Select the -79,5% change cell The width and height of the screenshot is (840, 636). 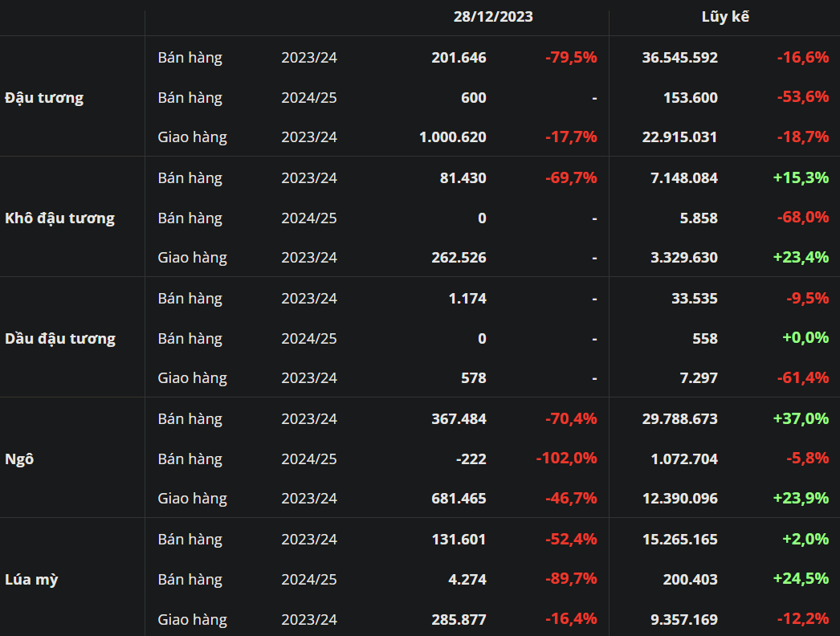571,58
